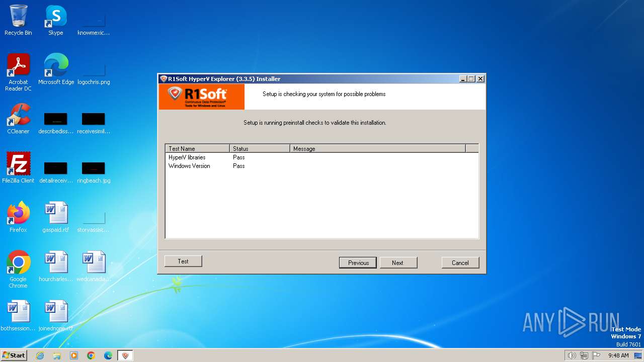The height and width of the screenshot is (362, 644).
Task: Click the Message column header
Action: tap(378, 148)
